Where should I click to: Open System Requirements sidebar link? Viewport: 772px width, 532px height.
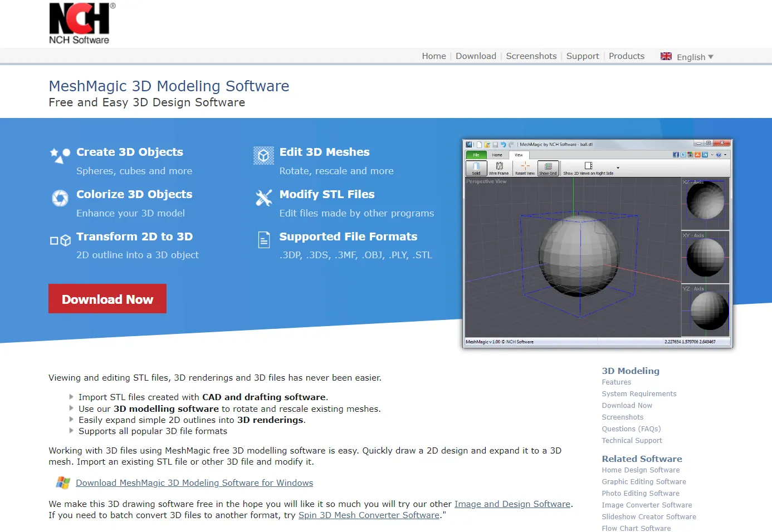point(639,394)
